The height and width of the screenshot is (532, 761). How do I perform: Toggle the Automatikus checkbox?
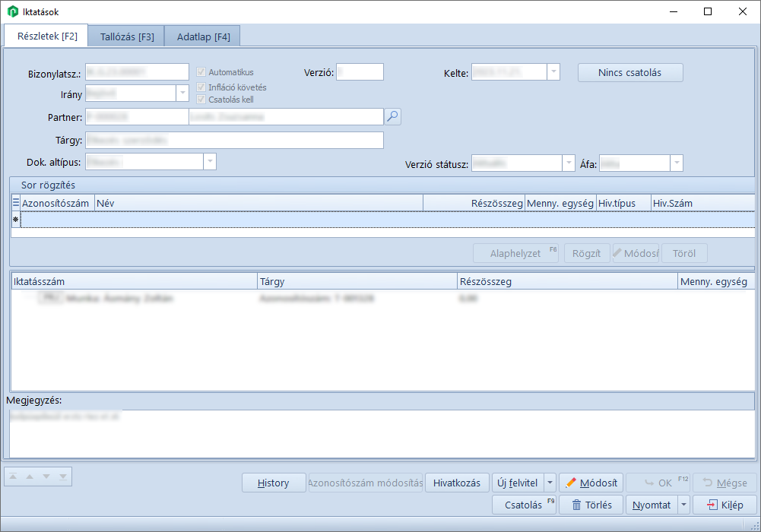[x=201, y=72]
